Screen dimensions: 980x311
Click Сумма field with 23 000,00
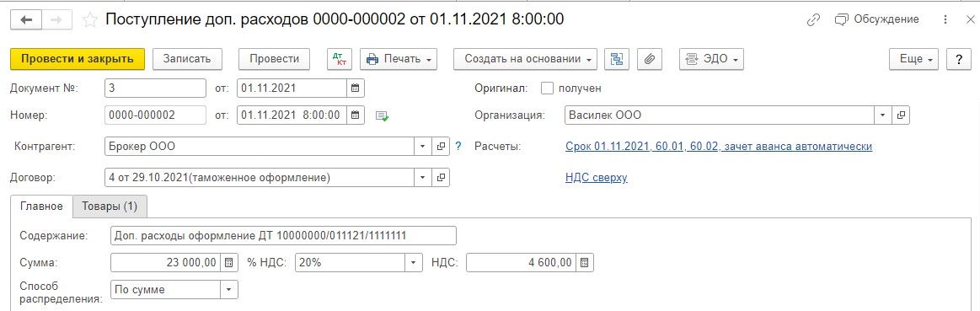point(166,263)
